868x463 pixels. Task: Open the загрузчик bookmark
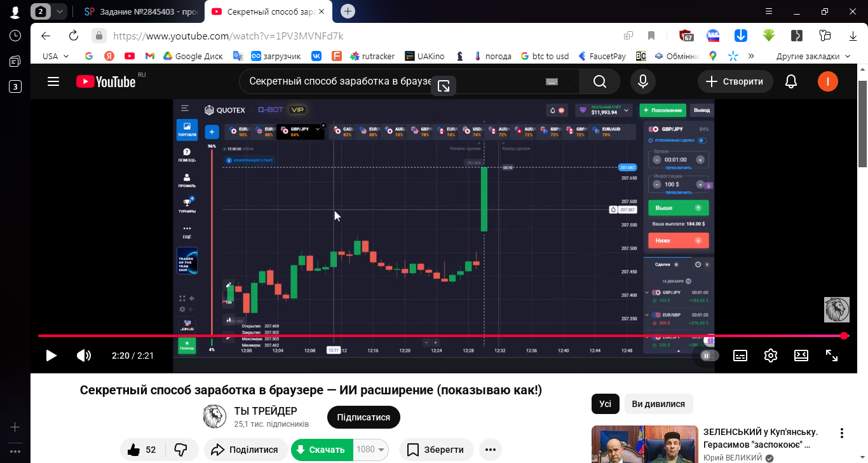[x=276, y=56]
